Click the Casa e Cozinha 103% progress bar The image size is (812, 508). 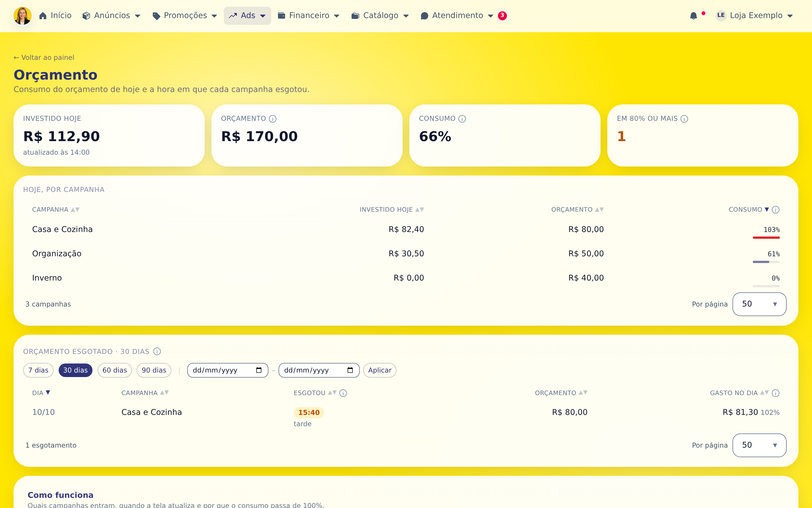pyautogui.click(x=766, y=238)
